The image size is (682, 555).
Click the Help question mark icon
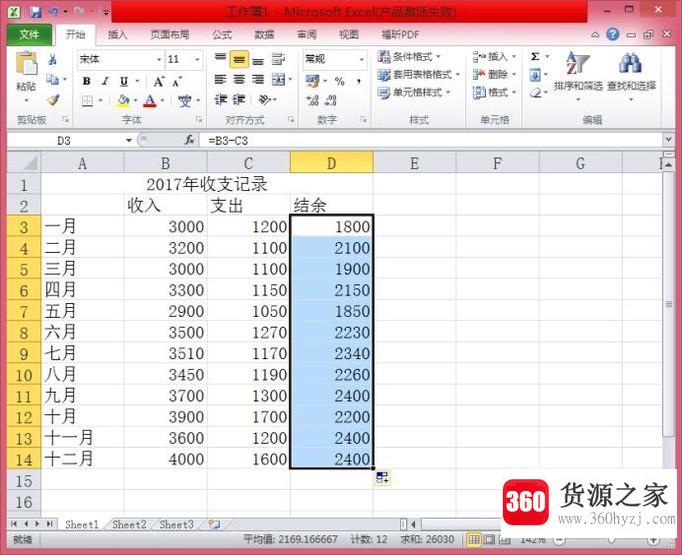coord(613,34)
